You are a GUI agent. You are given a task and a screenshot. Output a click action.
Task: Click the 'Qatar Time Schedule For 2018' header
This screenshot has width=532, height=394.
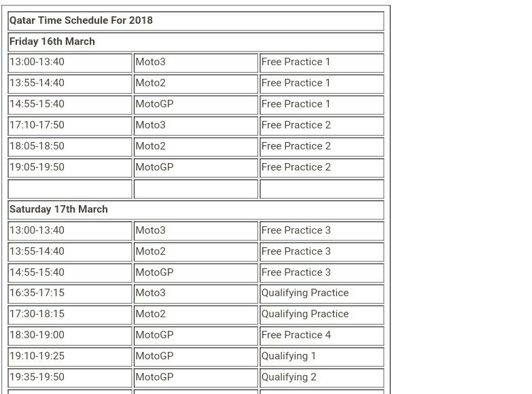(x=81, y=20)
